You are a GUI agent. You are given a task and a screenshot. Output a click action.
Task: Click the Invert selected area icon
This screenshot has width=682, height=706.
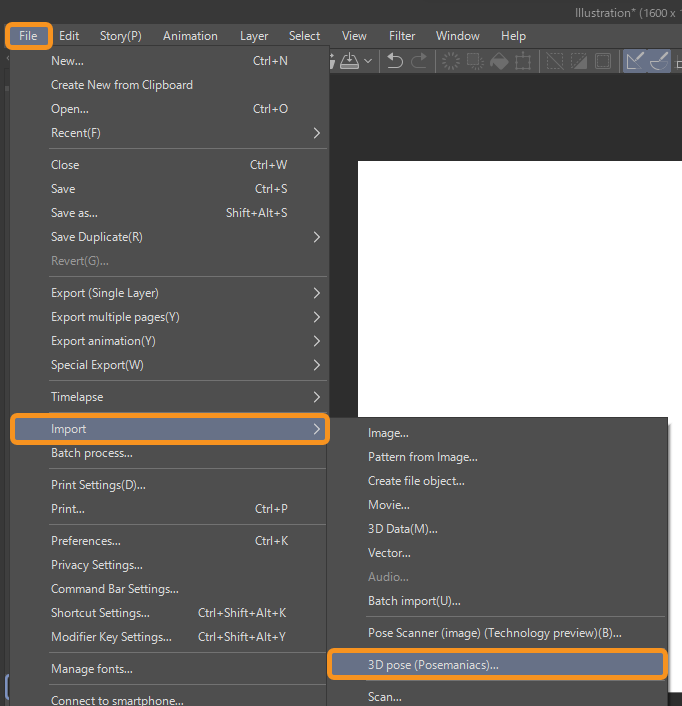click(579, 61)
